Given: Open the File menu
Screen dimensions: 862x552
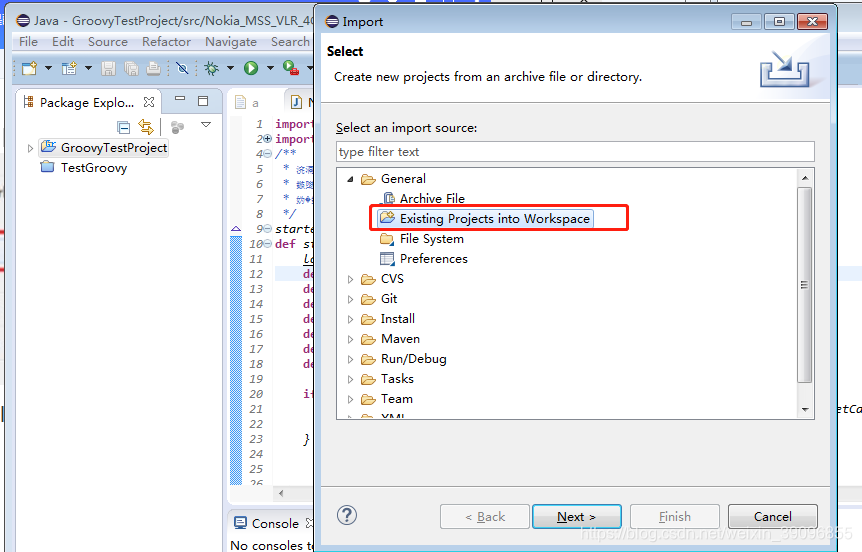Looking at the screenshot, I should pos(28,42).
